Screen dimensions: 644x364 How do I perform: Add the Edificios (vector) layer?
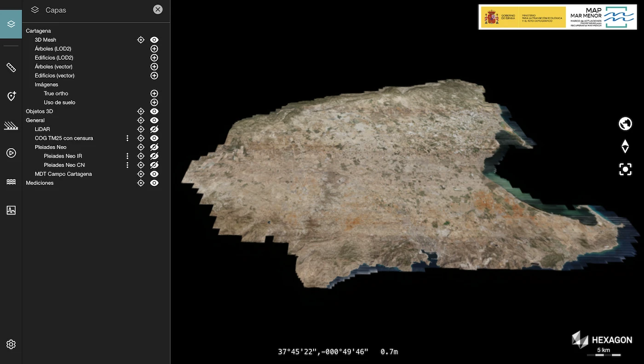coord(154,75)
